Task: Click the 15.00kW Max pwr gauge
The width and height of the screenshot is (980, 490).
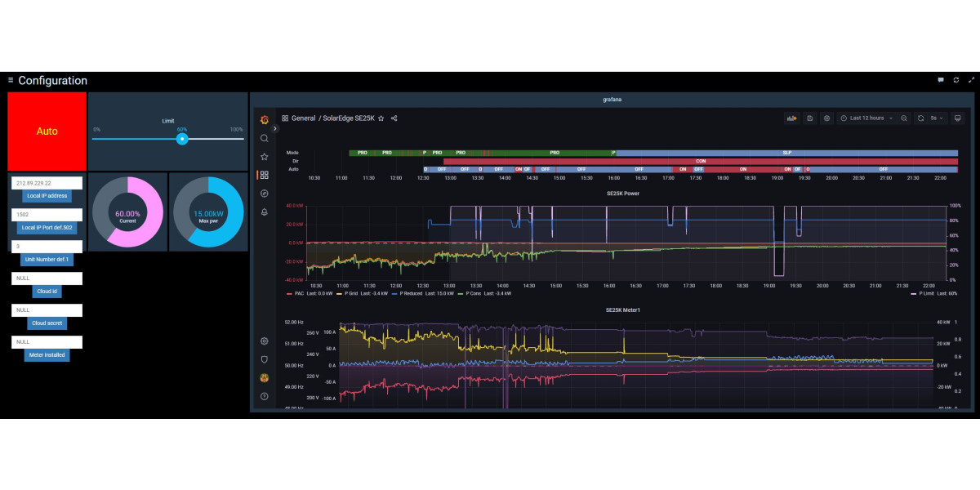Action: click(207, 212)
